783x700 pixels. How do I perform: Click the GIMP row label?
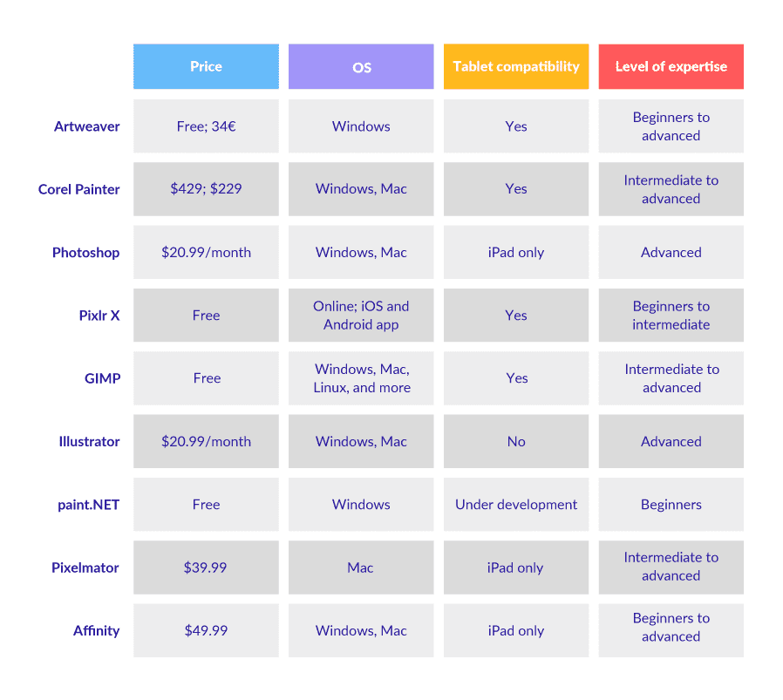pyautogui.click(x=103, y=378)
